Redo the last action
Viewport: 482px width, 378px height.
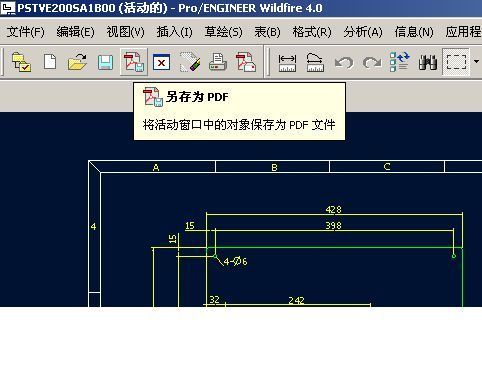pos(372,63)
